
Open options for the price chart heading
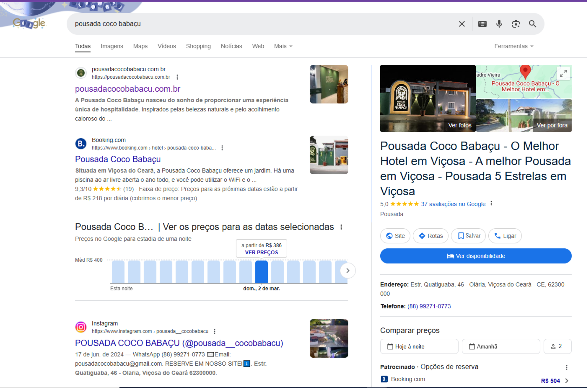341,227
